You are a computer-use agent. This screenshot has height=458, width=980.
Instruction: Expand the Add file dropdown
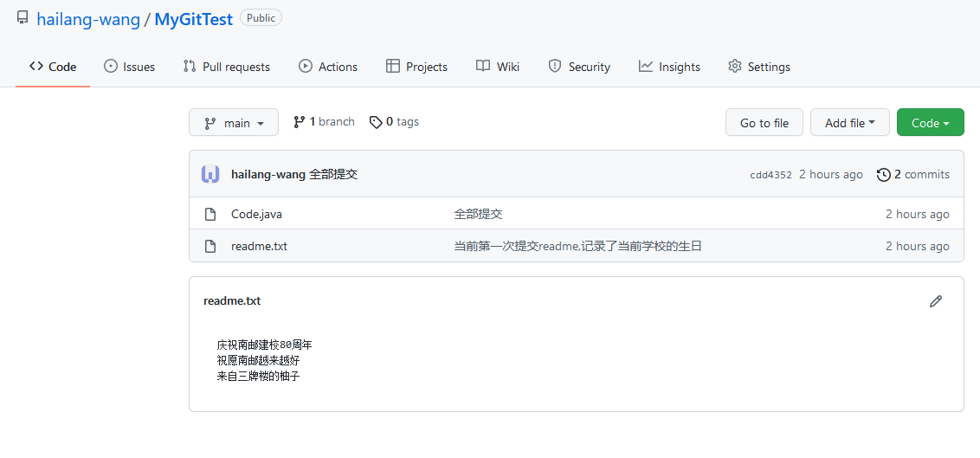tap(850, 122)
